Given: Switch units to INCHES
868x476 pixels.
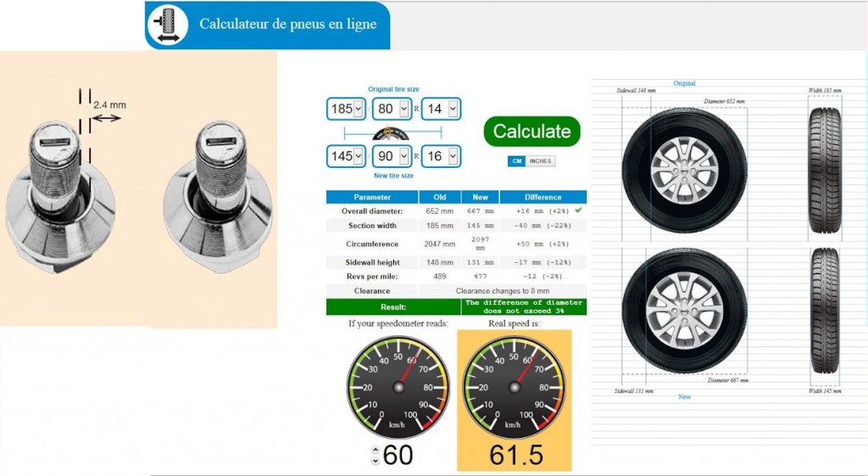Looking at the screenshot, I should [540, 161].
